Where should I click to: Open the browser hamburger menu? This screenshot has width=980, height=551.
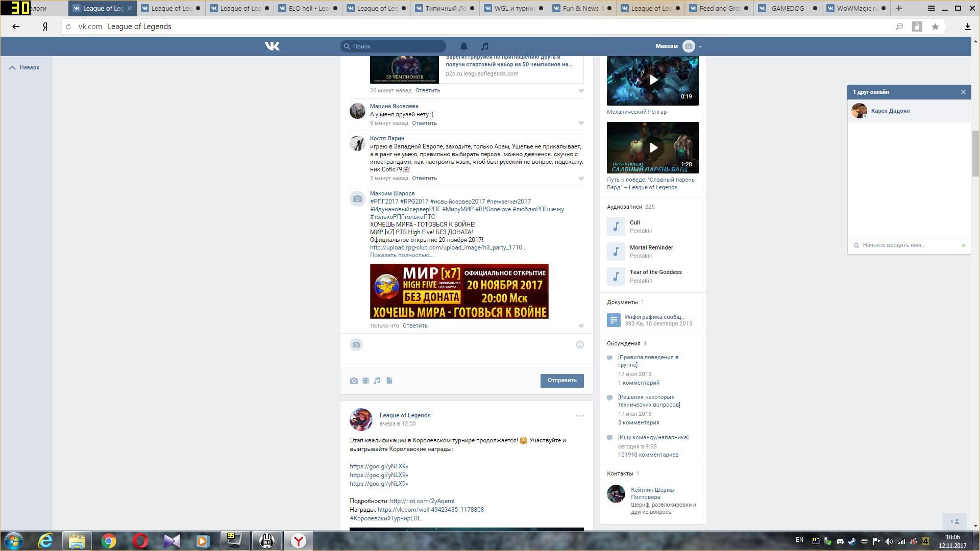(931, 8)
